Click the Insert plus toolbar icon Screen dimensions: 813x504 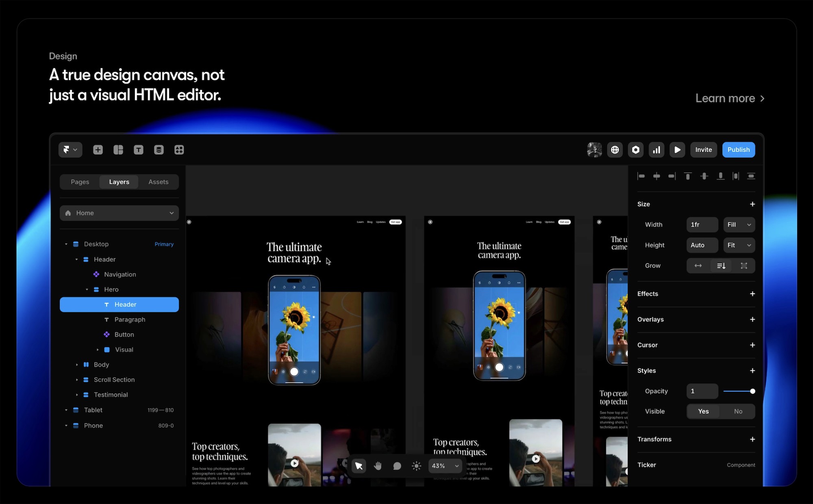[98, 150]
